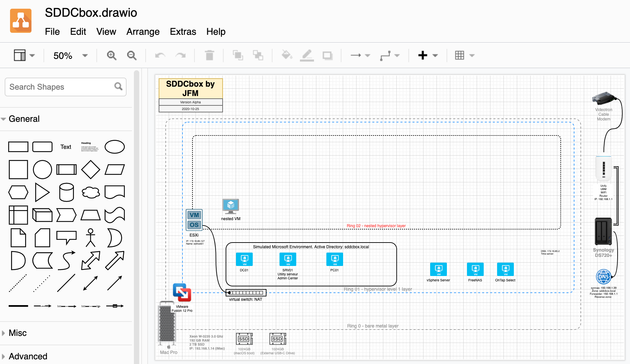Click the Search Shapes input field
Screen dimensions: 630x364
[x=66, y=87]
